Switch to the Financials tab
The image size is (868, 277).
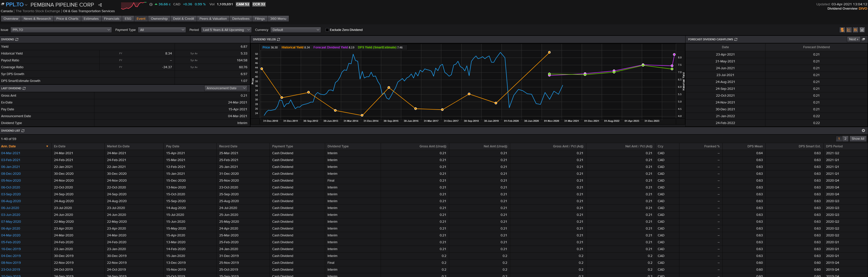pos(111,19)
